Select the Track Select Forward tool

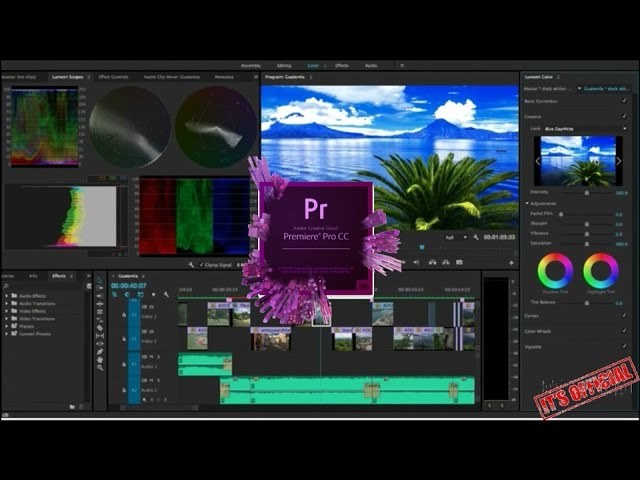pos(100,288)
